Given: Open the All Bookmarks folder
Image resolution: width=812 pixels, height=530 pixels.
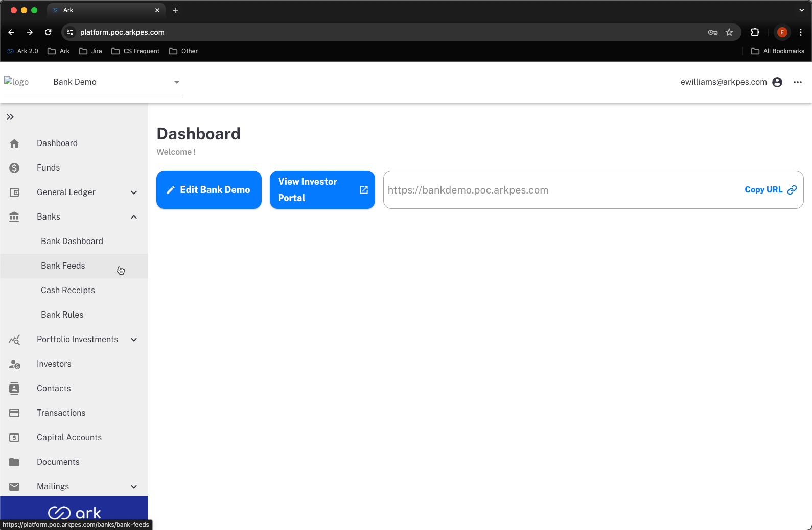Looking at the screenshot, I should (778, 51).
